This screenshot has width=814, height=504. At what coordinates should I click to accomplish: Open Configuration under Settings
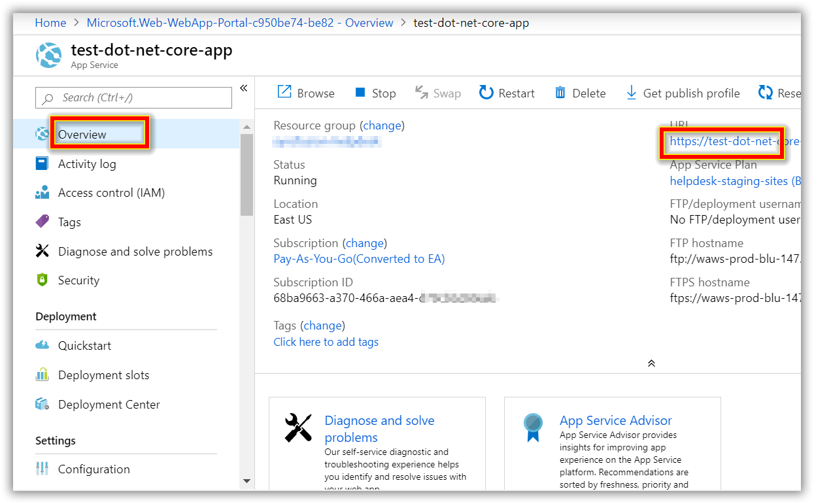(93, 469)
